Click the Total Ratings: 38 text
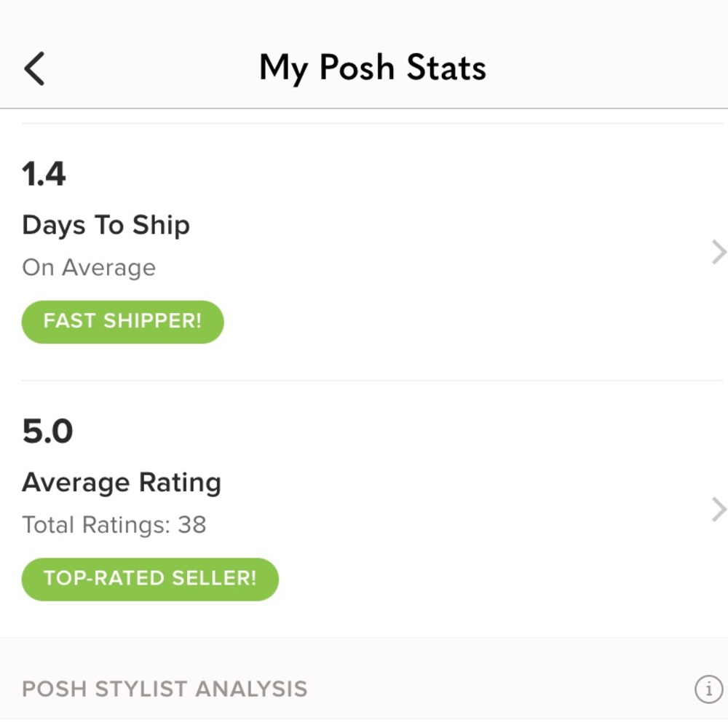The image size is (728, 728). click(114, 525)
